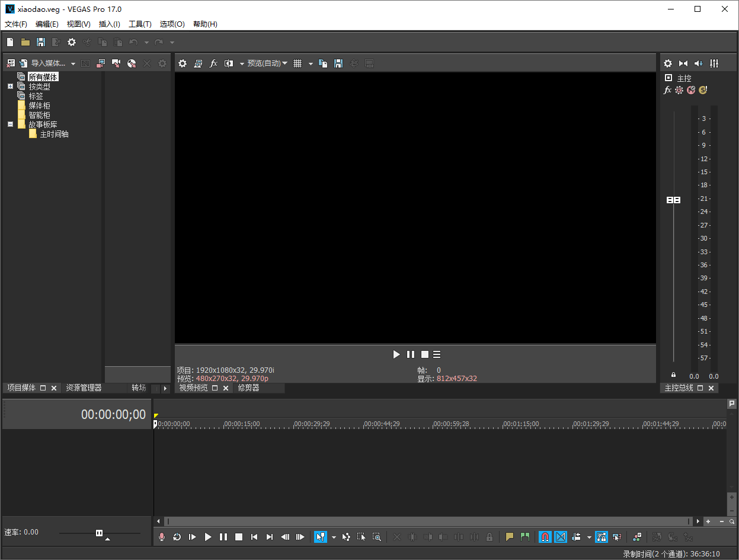Expand the 按类型 tree node
Image resolution: width=739 pixels, height=560 pixels.
tap(10, 87)
